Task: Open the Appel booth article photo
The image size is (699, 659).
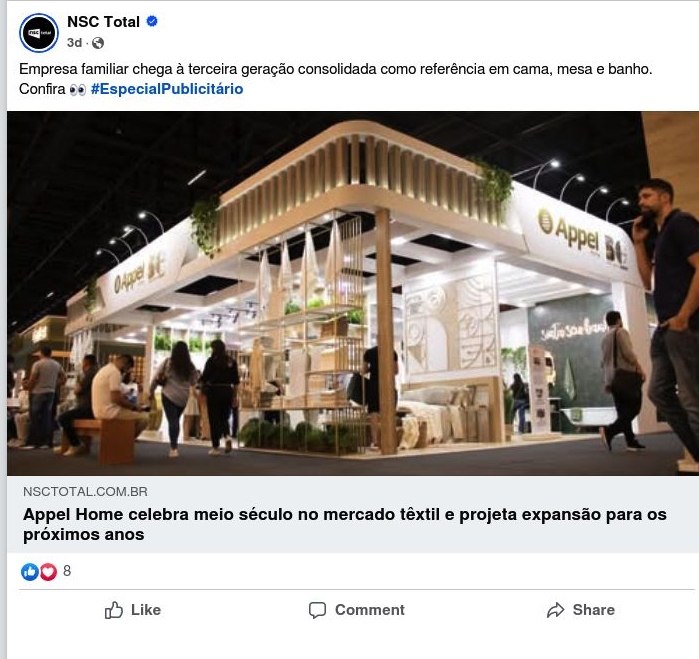Action: coord(353,293)
